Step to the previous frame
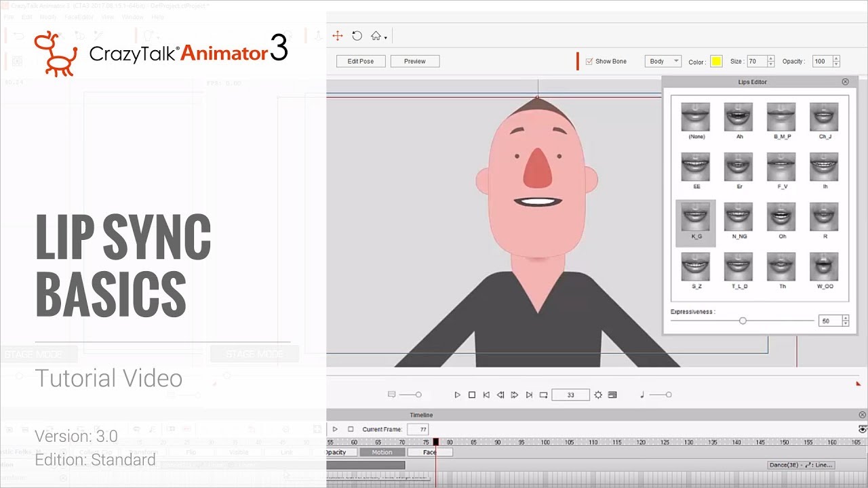 pos(500,394)
